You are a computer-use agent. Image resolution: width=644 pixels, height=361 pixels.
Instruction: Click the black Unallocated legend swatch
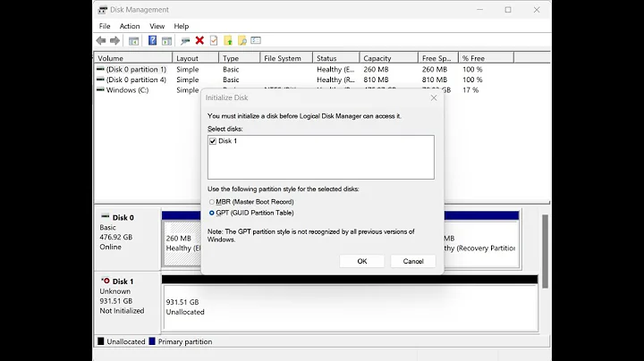point(100,341)
